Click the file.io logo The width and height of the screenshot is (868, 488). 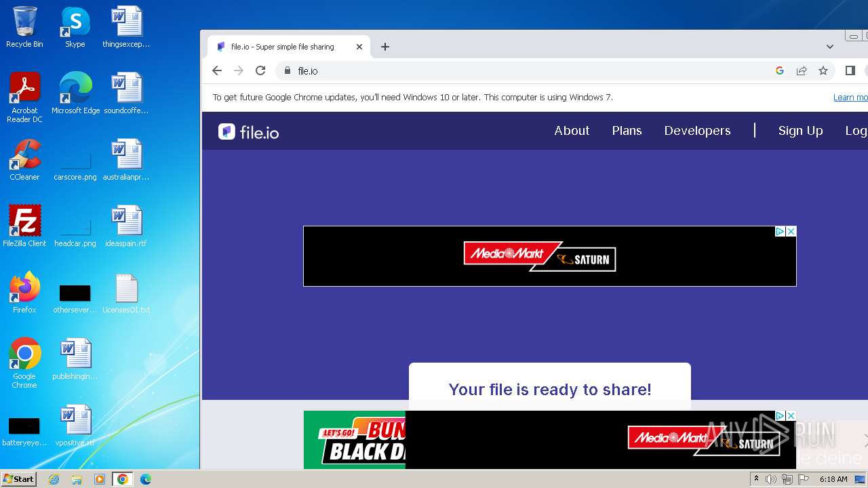(x=249, y=131)
